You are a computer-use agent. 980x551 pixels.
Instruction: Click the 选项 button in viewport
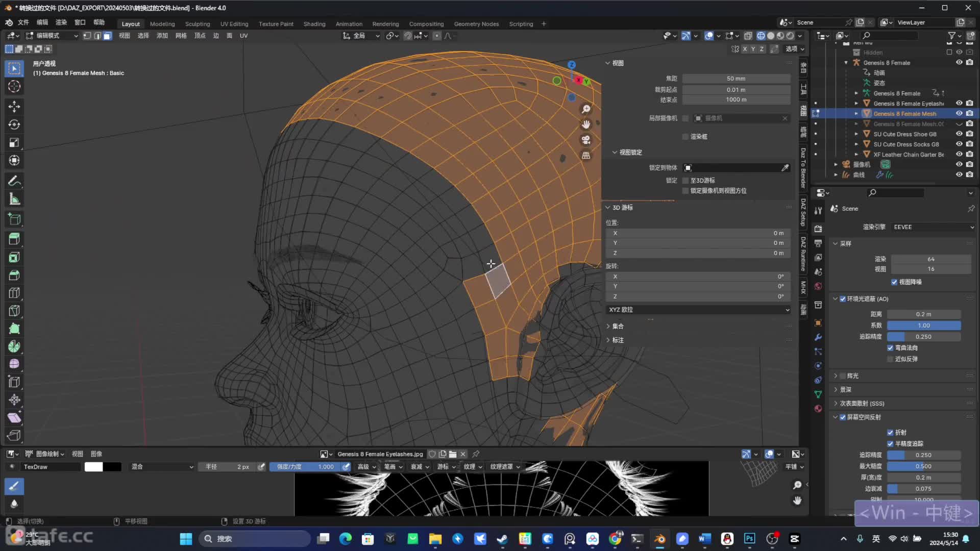click(795, 49)
